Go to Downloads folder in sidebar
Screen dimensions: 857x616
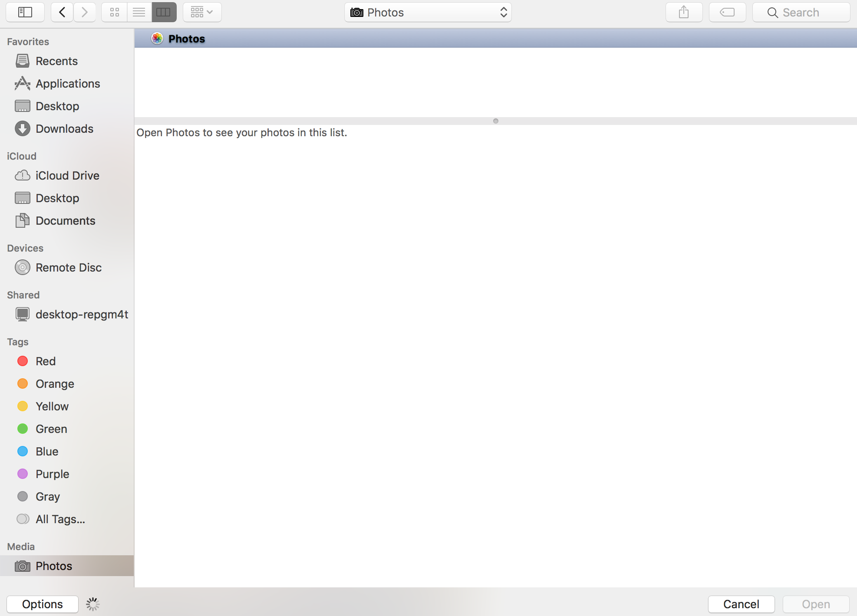point(64,129)
